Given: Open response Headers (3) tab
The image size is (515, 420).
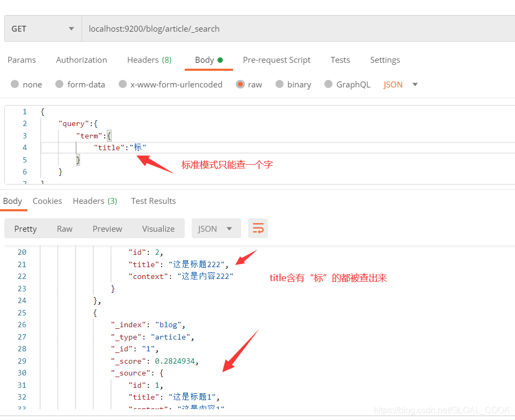Looking at the screenshot, I should 95,201.
